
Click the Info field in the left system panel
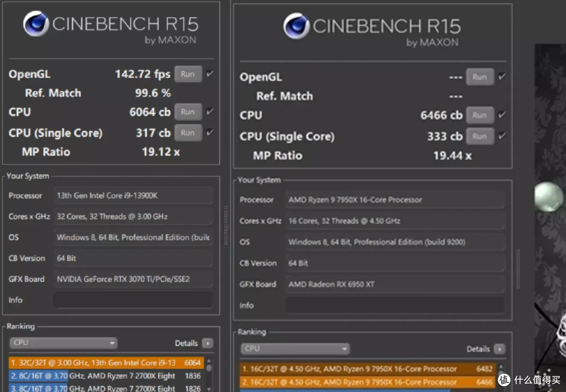133,300
